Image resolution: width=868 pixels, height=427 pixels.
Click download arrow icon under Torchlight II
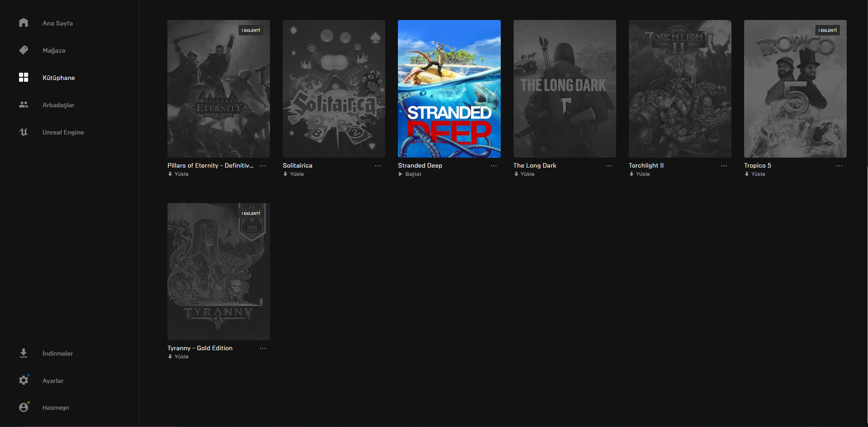(x=631, y=174)
